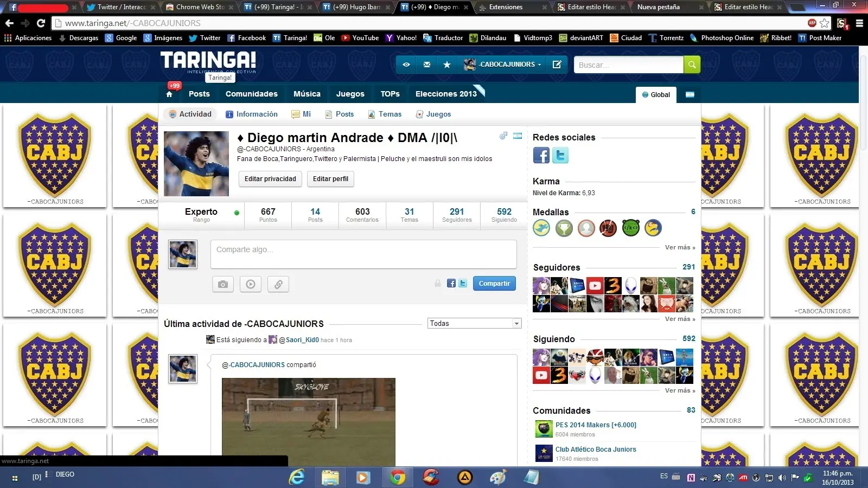Click the first medal with the bird badge
The image size is (868, 488).
[x=541, y=228]
